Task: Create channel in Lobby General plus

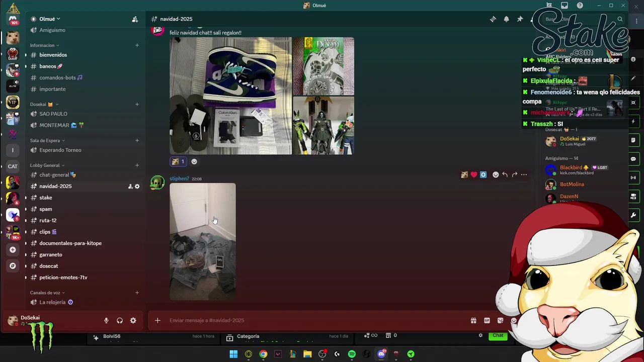Action: pos(137,165)
